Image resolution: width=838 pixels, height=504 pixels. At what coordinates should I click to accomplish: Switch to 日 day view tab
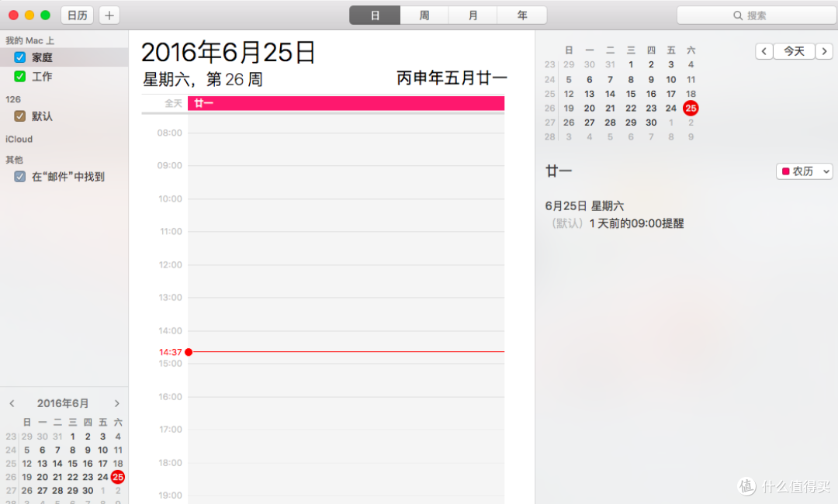click(x=376, y=16)
